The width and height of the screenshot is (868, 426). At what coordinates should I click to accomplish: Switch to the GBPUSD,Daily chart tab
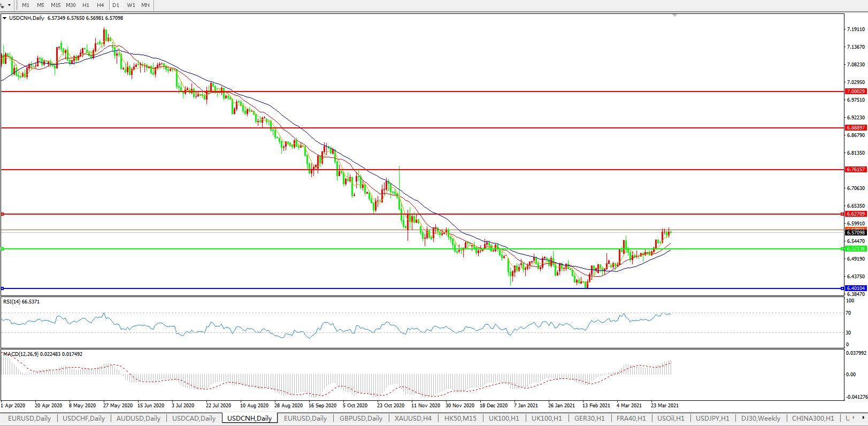(361, 419)
